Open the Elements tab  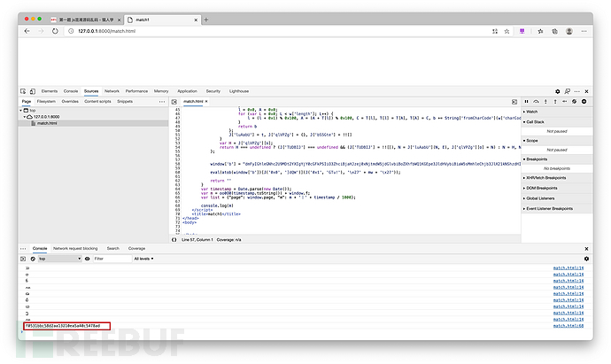pyautogui.click(x=49, y=91)
